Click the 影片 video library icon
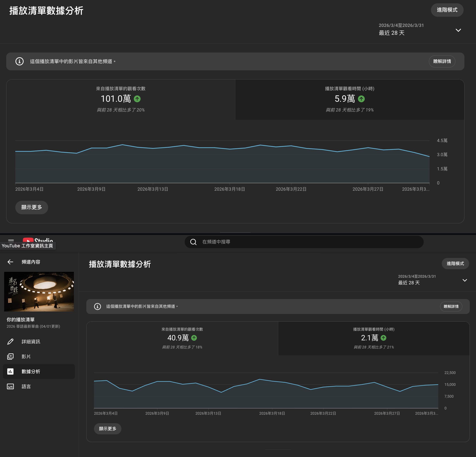 click(x=10, y=356)
